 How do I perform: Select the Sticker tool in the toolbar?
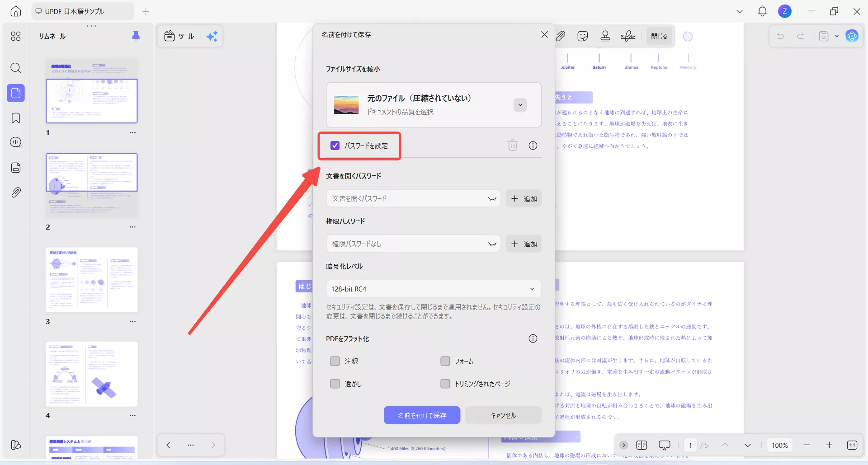pos(583,36)
